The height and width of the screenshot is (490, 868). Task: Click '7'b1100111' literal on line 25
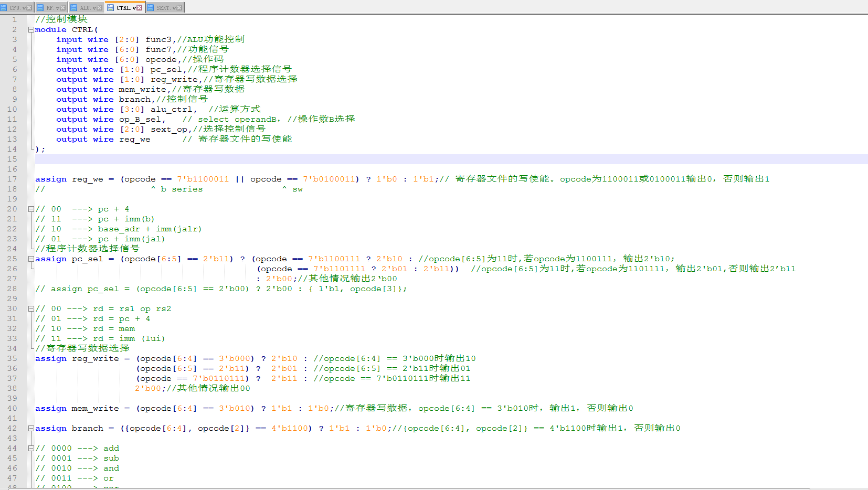334,259
